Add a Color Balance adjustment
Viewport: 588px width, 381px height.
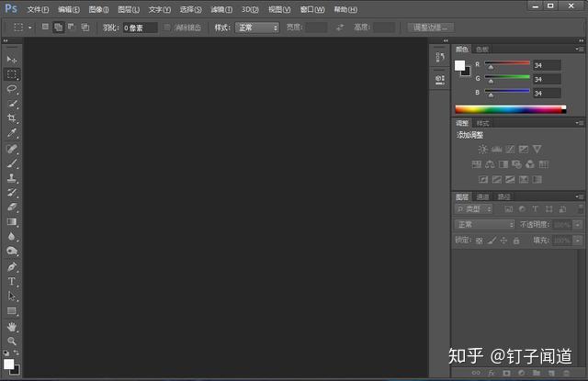490,164
